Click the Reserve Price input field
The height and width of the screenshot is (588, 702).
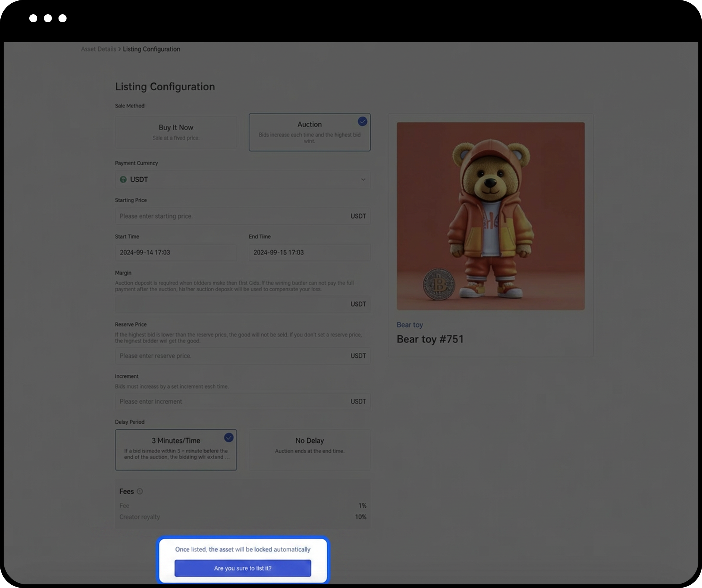click(x=230, y=356)
